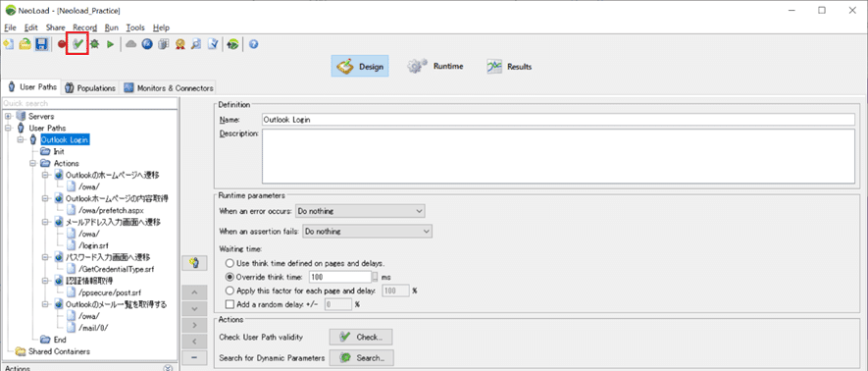
Task: Open the Record menu
Action: click(84, 27)
